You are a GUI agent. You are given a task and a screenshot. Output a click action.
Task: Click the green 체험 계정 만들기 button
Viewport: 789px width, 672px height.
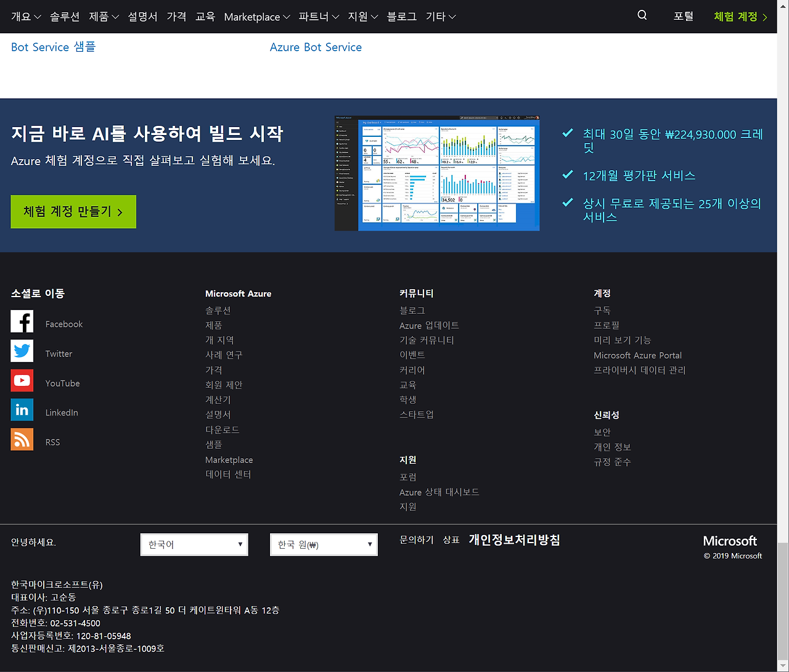coord(73,211)
